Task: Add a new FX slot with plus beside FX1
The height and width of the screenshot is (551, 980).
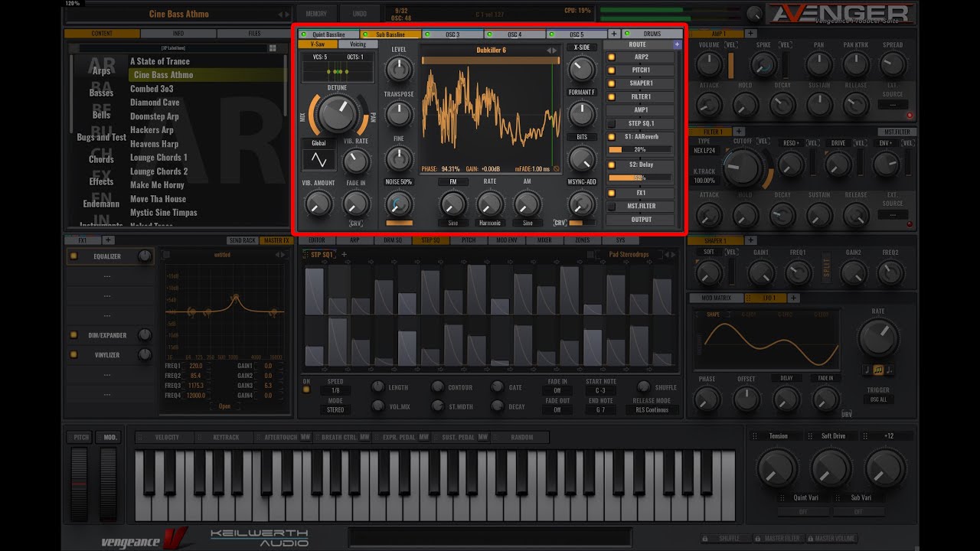Action: click(x=109, y=240)
